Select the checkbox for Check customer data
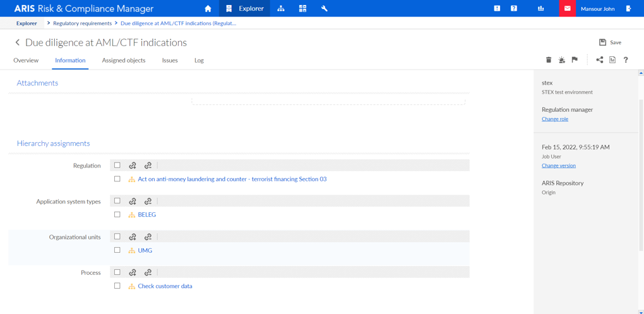This screenshot has width=644, height=314. click(117, 286)
